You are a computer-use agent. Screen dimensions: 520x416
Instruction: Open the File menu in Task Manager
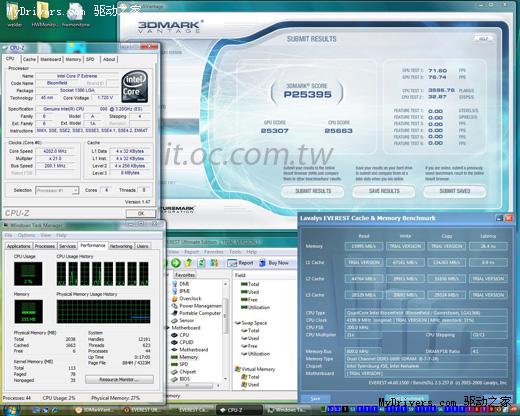pos(8,235)
